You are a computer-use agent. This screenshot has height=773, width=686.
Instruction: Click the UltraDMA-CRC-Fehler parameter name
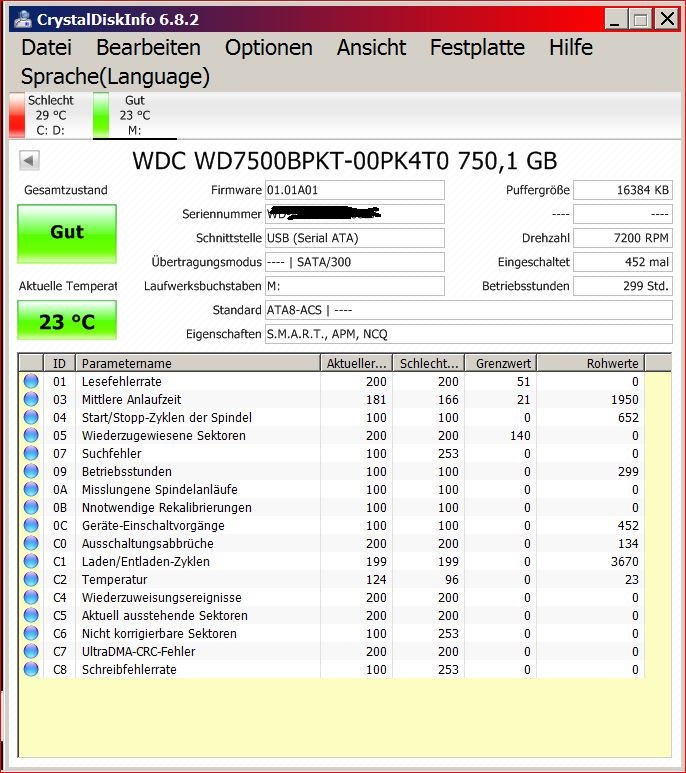[138, 652]
